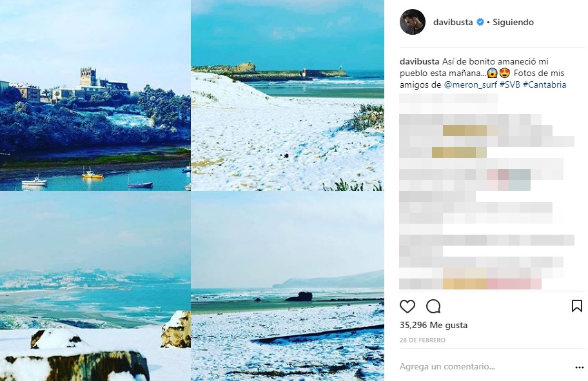This screenshot has width=588, height=381.
Task: Save post with the bookmark icon
Action: [577, 306]
